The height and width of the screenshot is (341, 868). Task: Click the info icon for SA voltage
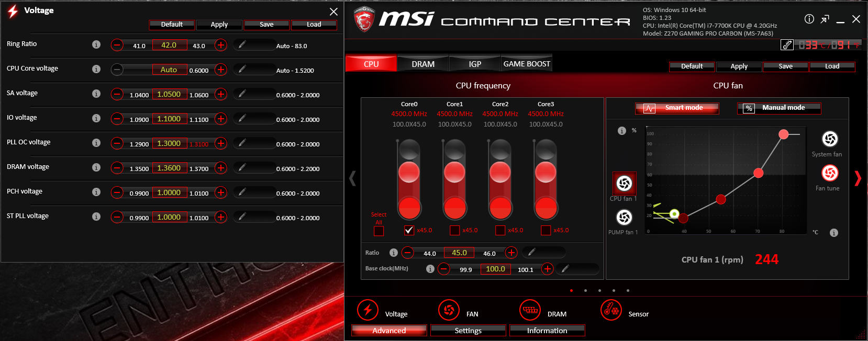pos(96,94)
